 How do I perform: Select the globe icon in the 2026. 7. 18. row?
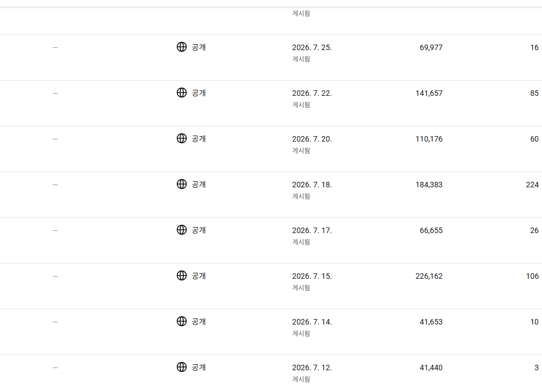[181, 183]
